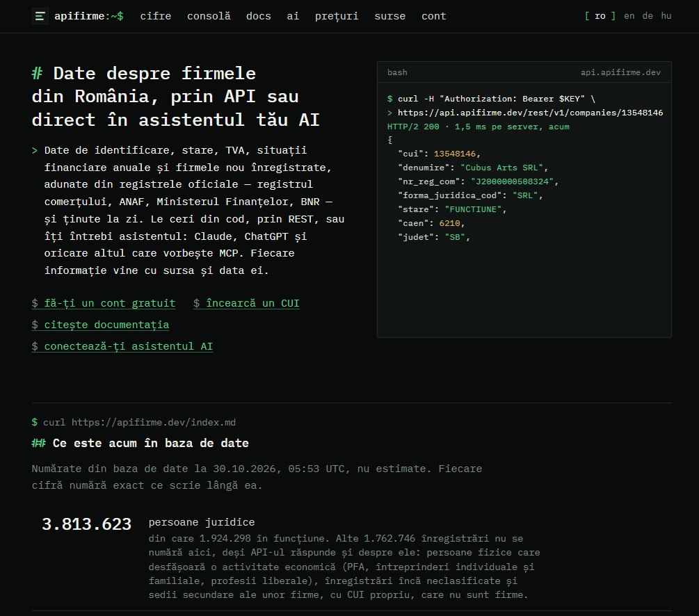This screenshot has height=616, width=699.
Task: Click the Numărate din baza de date paragraph
Action: point(257,477)
